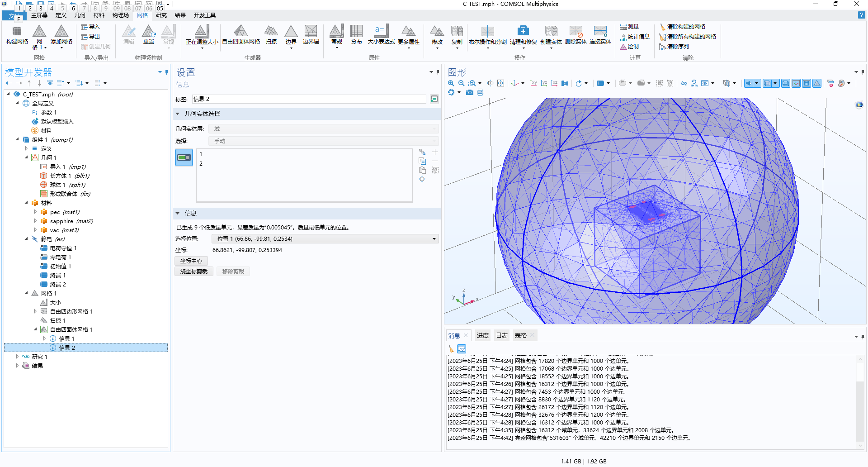This screenshot has width=868, height=467.
Task: Click the 绕坐标剪裁 button
Action: click(194, 272)
